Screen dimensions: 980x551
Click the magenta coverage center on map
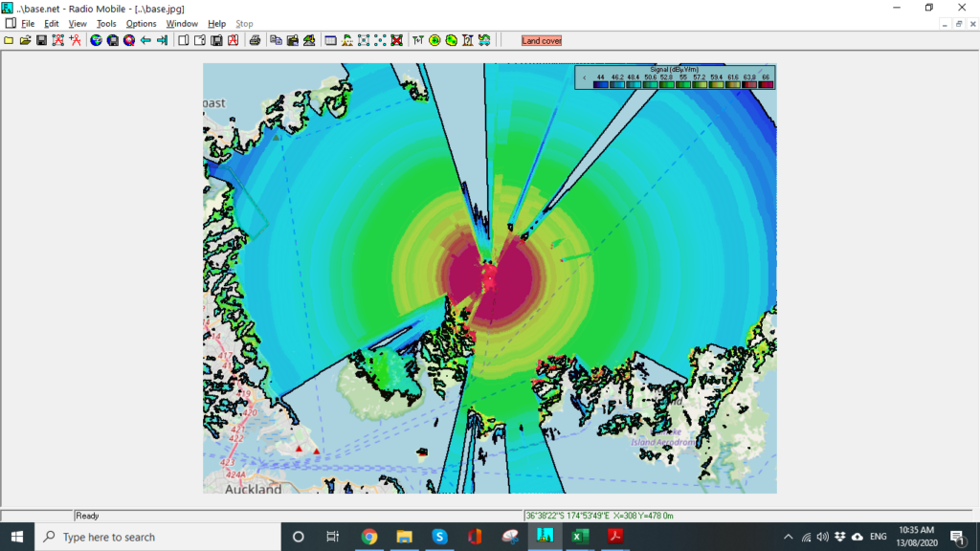(x=489, y=276)
